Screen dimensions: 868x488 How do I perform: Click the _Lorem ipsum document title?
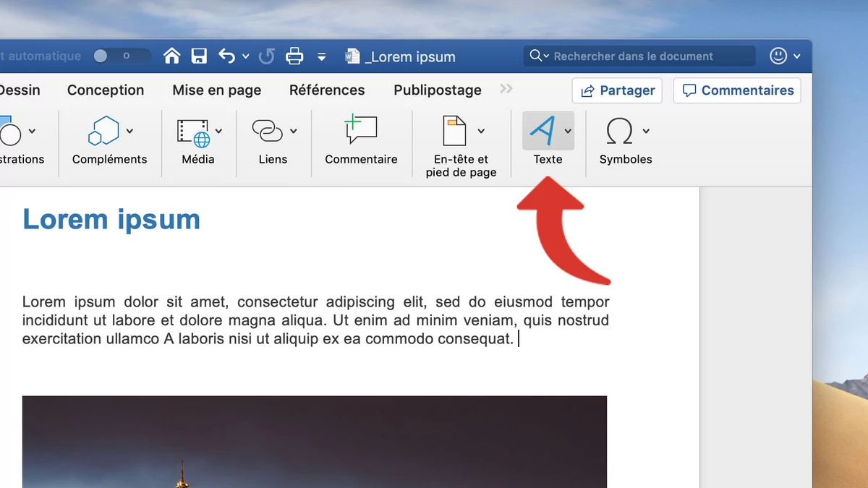click(410, 56)
